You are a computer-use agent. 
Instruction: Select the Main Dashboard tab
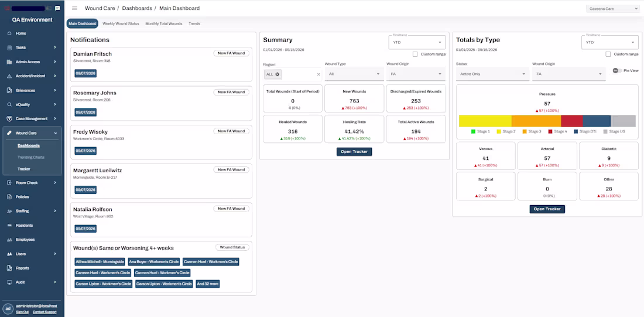click(x=83, y=24)
